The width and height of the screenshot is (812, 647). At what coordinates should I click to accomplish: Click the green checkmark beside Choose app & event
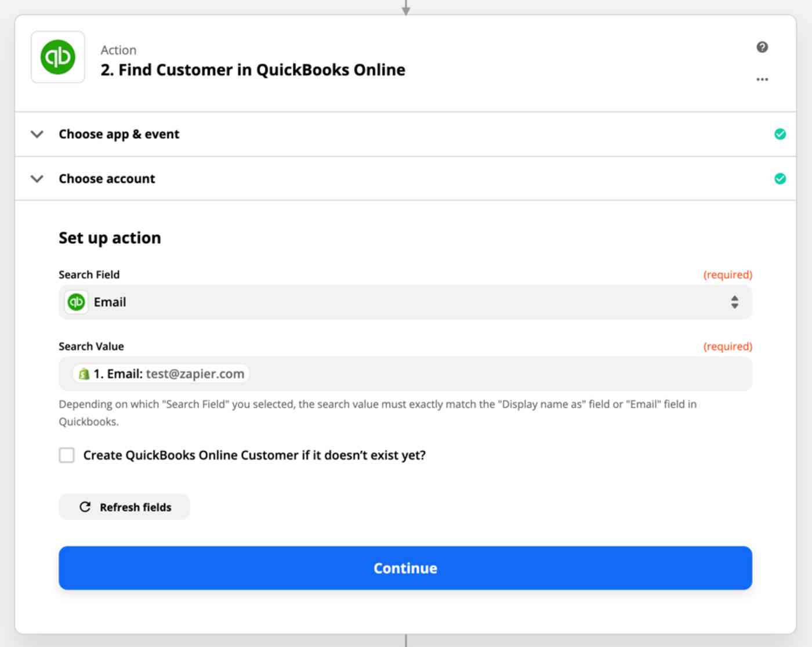[780, 134]
